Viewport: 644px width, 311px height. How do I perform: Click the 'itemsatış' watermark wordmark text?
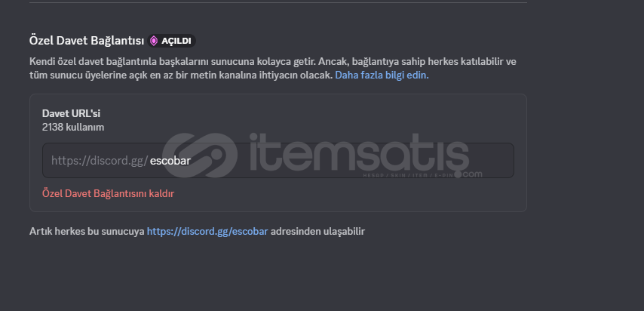(x=359, y=152)
